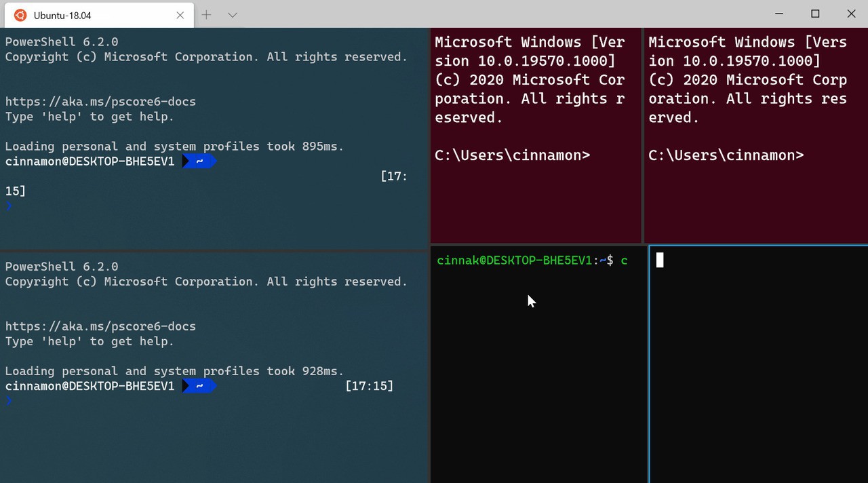Click the Ubuntu logo icon in the tab
868x483 pixels.
(x=20, y=15)
